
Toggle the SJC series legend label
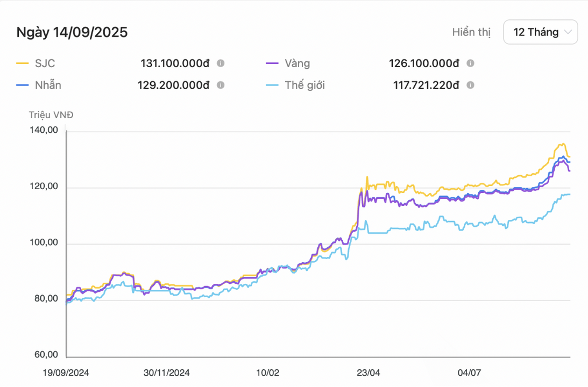pyautogui.click(x=45, y=63)
